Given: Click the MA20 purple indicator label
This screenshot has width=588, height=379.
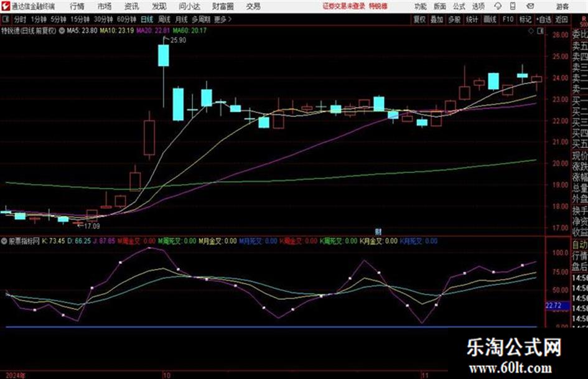Looking at the screenshot, I should pos(153,30).
